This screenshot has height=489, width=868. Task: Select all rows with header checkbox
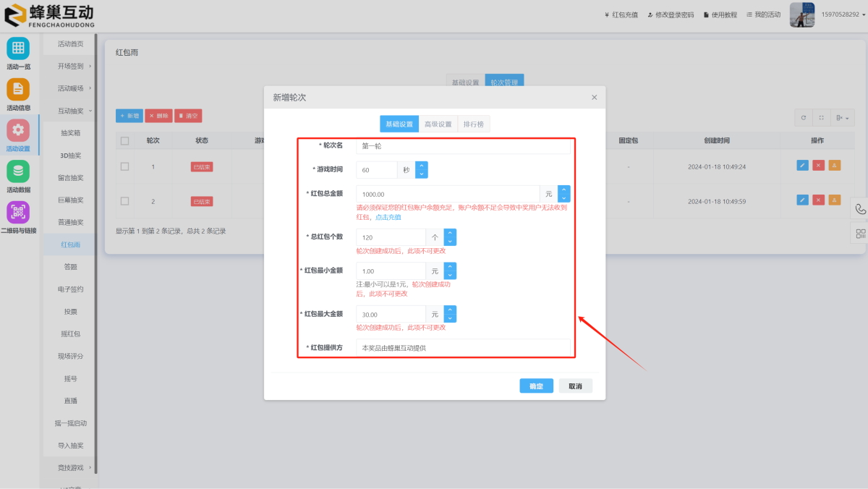tap(124, 141)
